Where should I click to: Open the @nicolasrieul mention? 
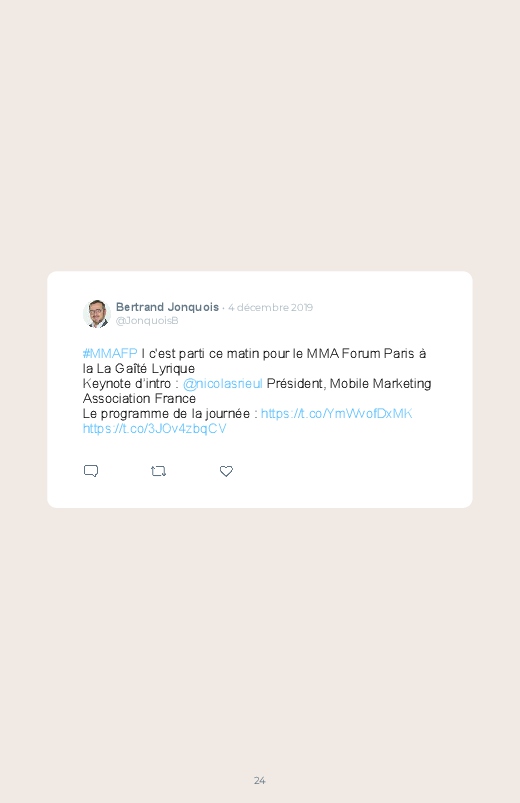223,384
